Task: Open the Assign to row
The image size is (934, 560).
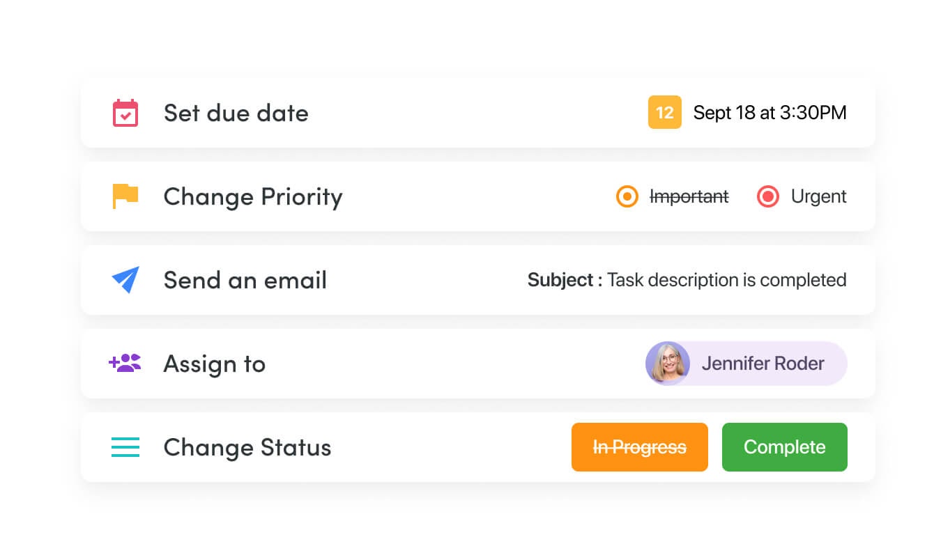Action: 214,364
